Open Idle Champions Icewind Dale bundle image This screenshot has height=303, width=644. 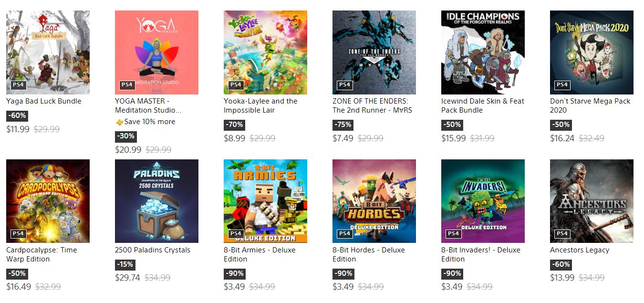pos(483,52)
